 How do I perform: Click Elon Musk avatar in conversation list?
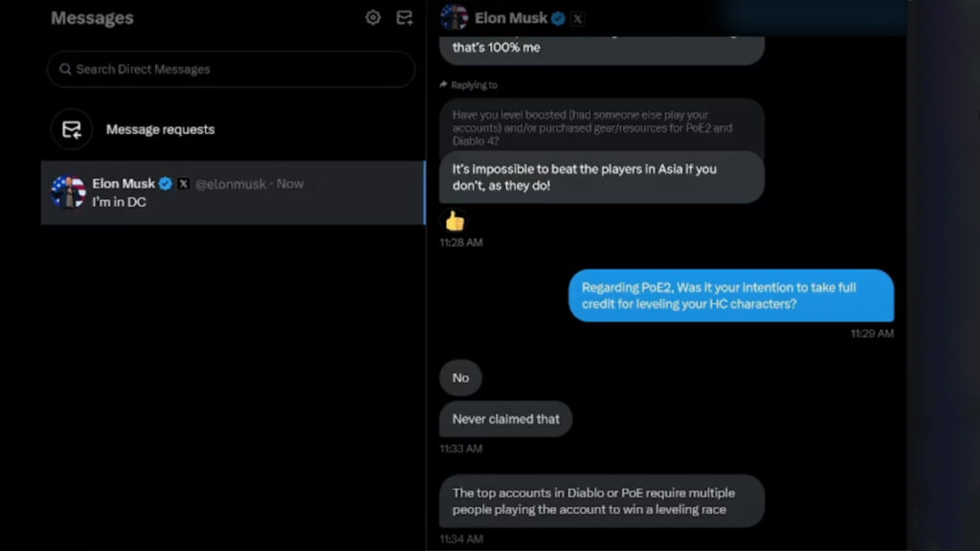[x=68, y=191]
